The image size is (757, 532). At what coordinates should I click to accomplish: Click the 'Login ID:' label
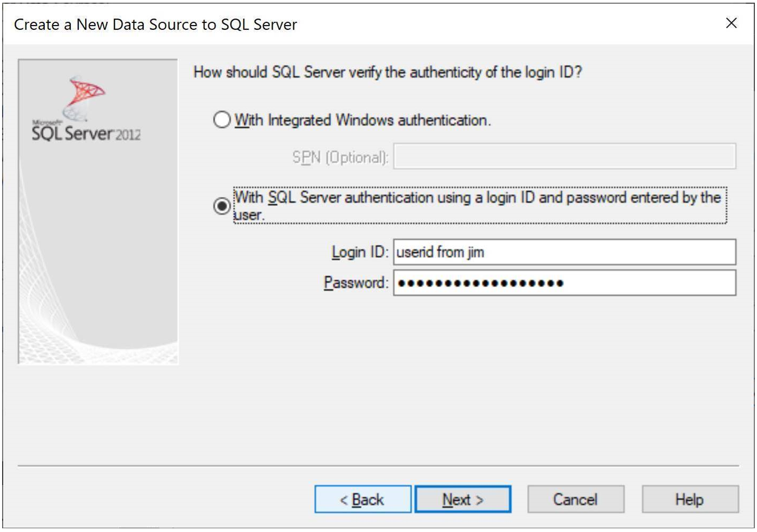point(360,252)
